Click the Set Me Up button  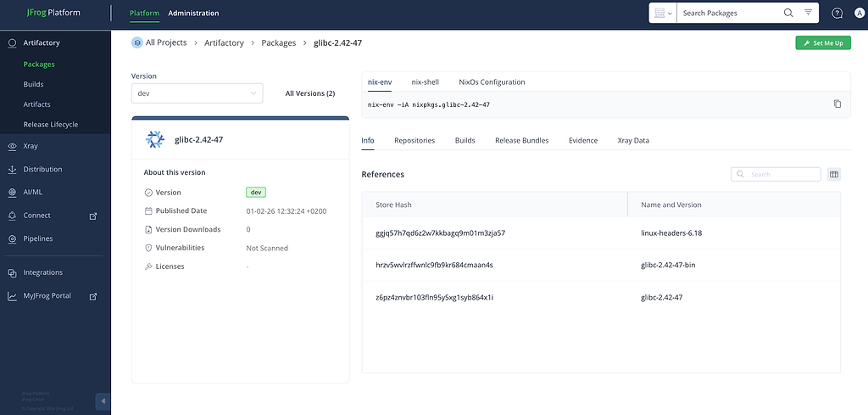tap(822, 42)
